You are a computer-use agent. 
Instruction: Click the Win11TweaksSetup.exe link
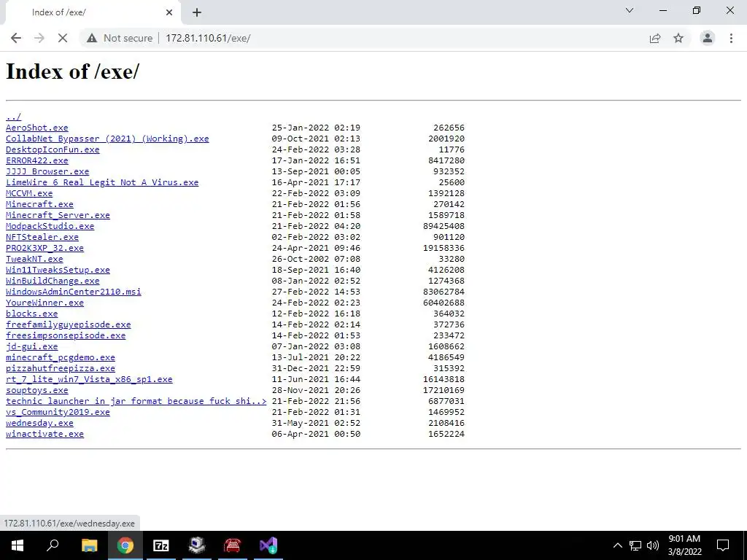point(58,270)
